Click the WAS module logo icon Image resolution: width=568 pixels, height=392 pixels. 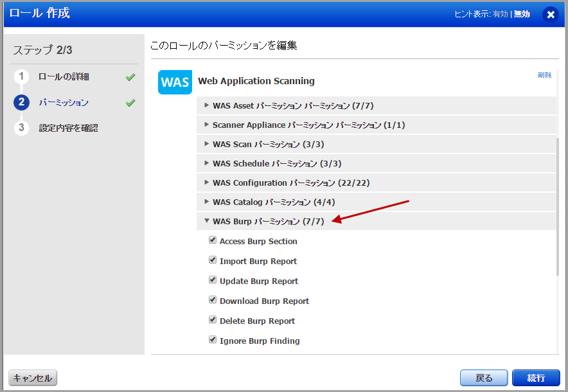pos(175,82)
